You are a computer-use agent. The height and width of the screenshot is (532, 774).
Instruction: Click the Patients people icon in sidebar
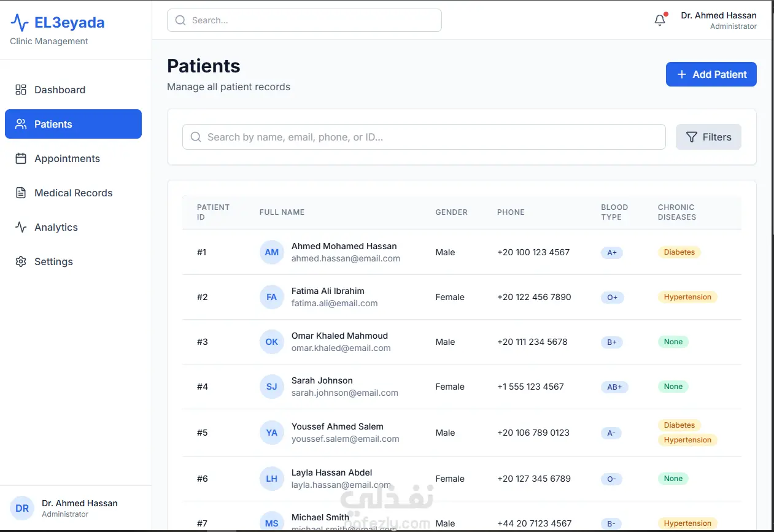point(21,124)
